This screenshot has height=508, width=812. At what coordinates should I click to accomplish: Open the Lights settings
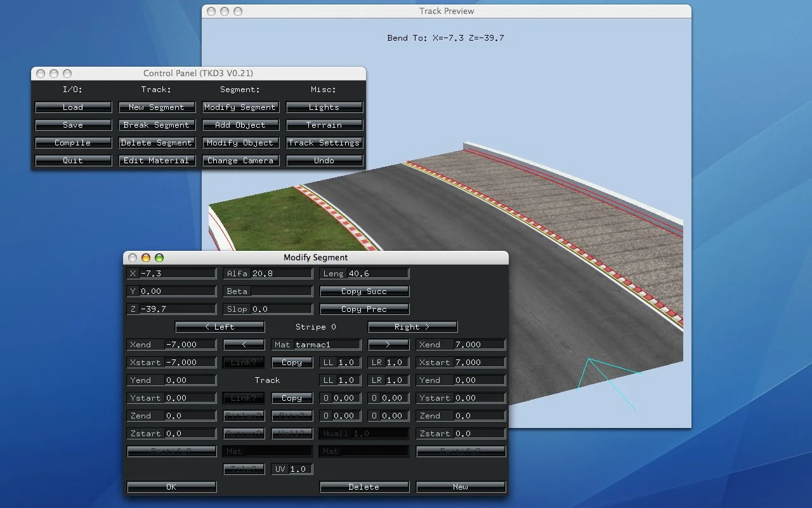(324, 107)
